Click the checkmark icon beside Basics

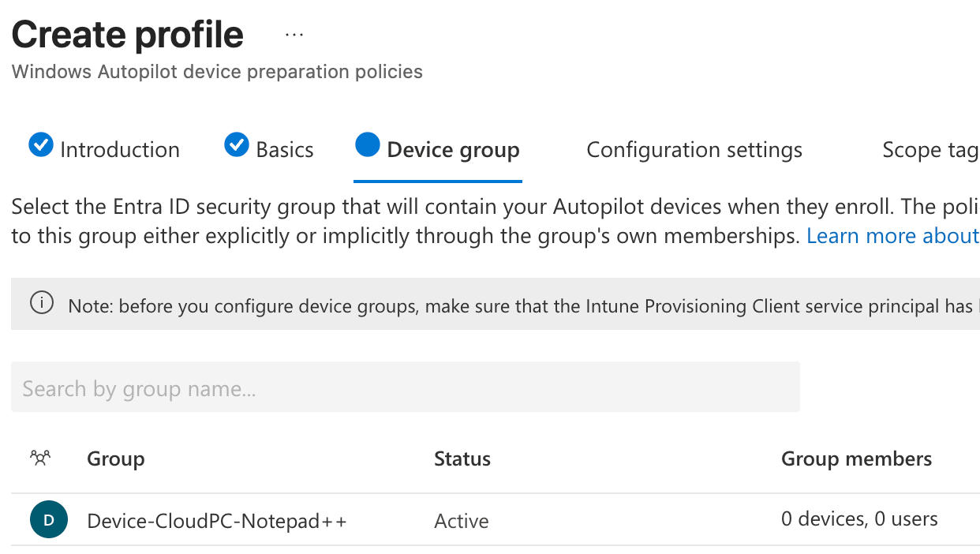pyautogui.click(x=237, y=146)
